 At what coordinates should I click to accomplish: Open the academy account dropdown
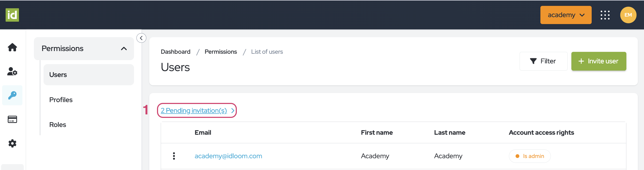pos(566,15)
